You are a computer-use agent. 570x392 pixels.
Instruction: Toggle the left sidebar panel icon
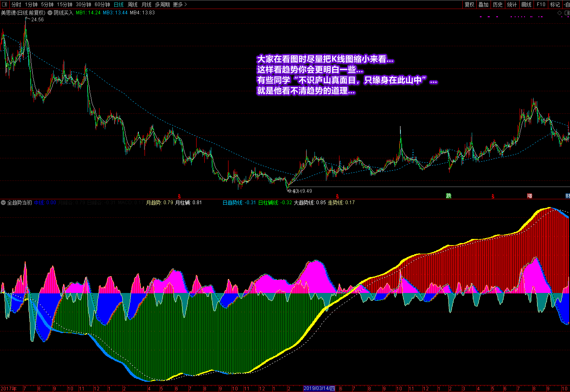click(x=5, y=5)
